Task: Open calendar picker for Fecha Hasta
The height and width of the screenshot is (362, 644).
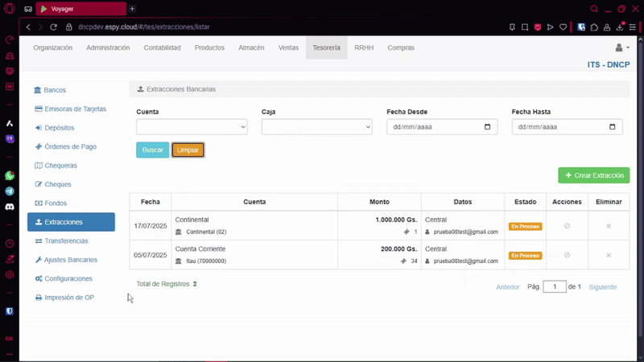Action: pyautogui.click(x=612, y=127)
